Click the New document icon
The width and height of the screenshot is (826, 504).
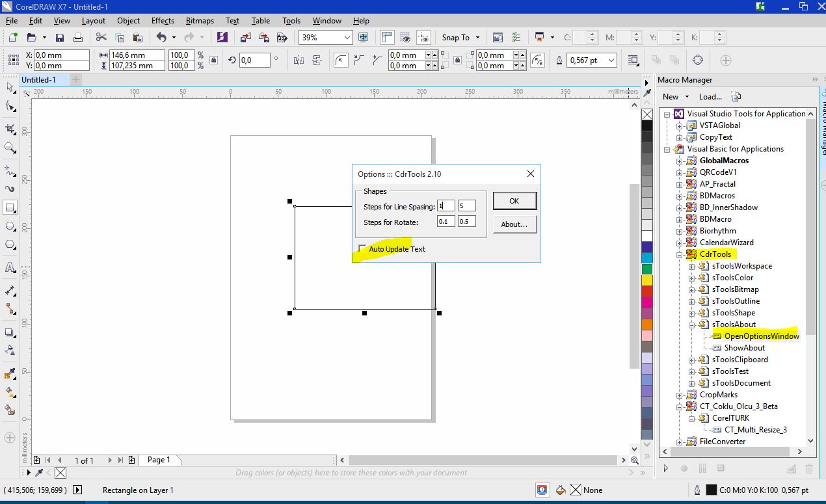point(13,38)
